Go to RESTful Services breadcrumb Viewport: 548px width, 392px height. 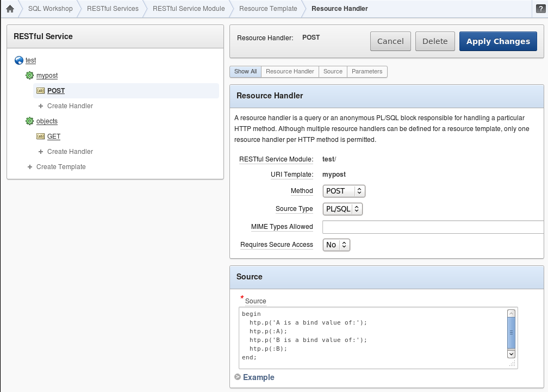[x=113, y=9]
